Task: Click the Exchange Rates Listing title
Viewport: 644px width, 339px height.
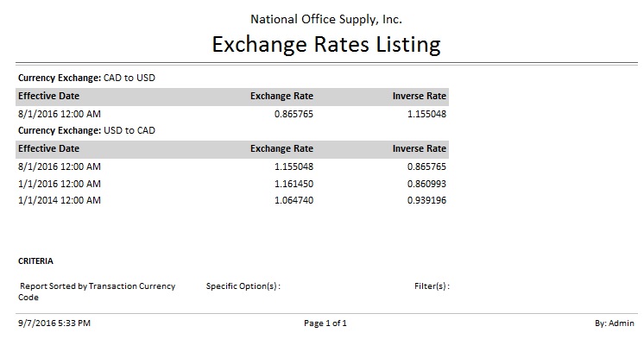Action: click(326, 45)
